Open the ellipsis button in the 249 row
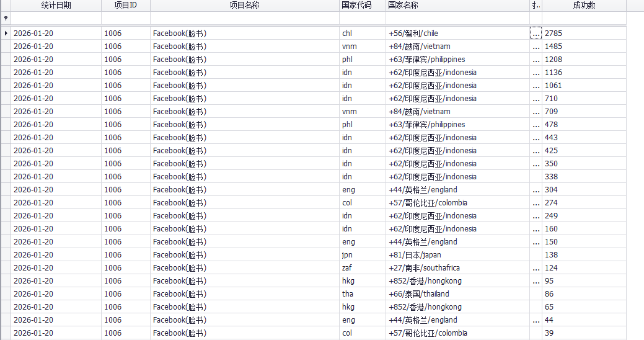Viewport: 644px width, 340px height. tap(536, 216)
